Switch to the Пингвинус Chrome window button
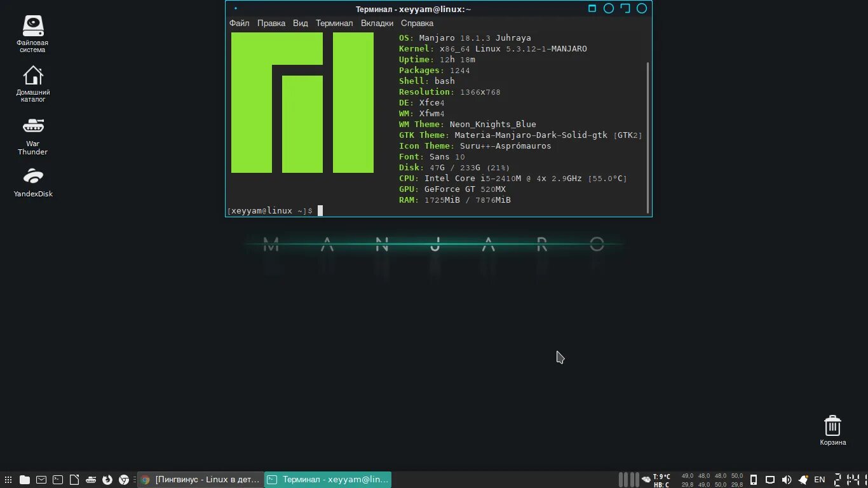868x488 pixels. tap(200, 480)
